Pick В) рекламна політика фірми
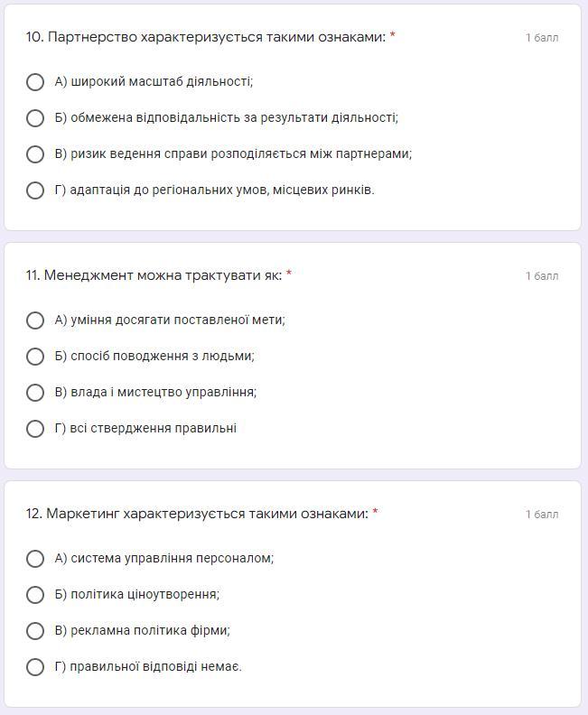Image resolution: width=588 pixels, height=715 pixels. [35, 631]
